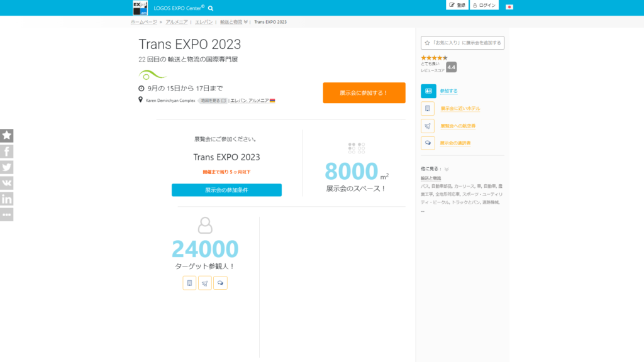Open language selector Japanese flag
Image resolution: width=644 pixels, height=362 pixels.
[x=509, y=7]
